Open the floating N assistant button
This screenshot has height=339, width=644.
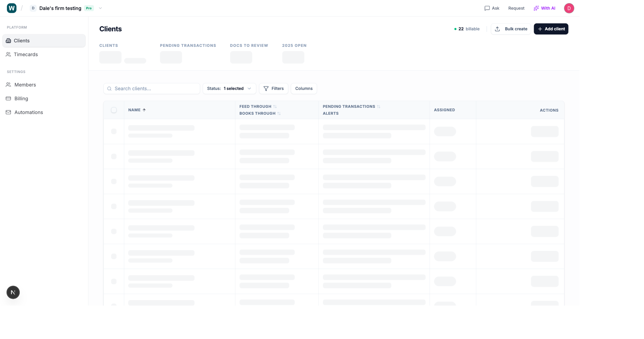(x=13, y=292)
